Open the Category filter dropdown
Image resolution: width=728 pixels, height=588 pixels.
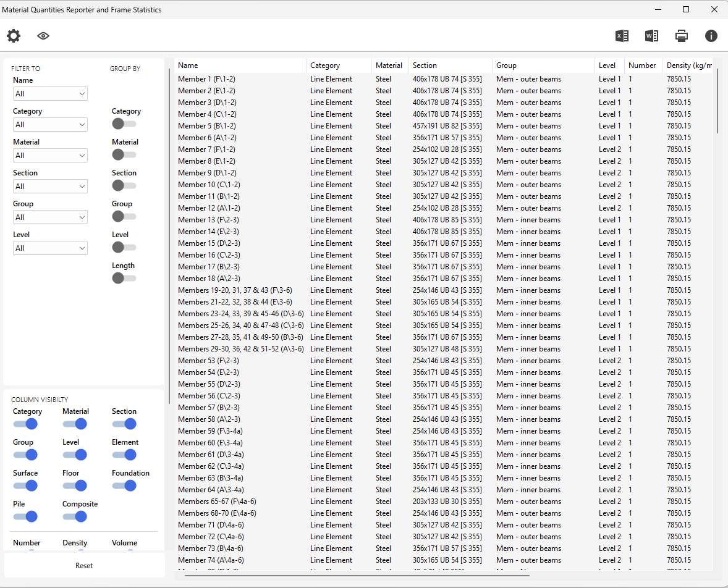click(x=50, y=124)
